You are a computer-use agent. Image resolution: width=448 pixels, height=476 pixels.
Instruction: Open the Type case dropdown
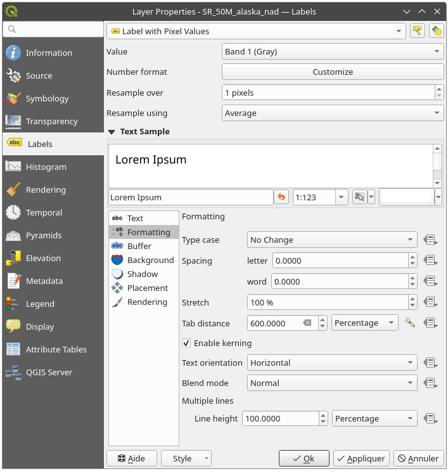point(331,240)
